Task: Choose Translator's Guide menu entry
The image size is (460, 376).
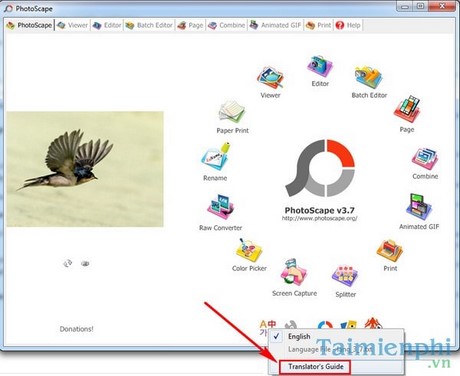Action: (x=315, y=367)
